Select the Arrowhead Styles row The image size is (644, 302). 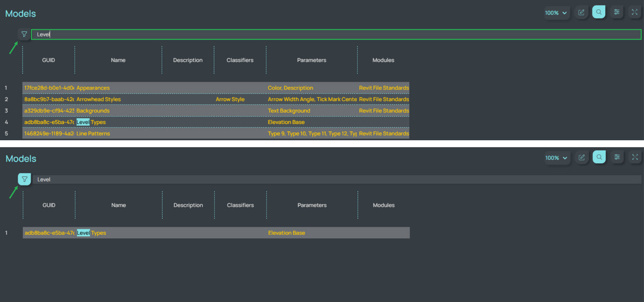pyautogui.click(x=99, y=99)
